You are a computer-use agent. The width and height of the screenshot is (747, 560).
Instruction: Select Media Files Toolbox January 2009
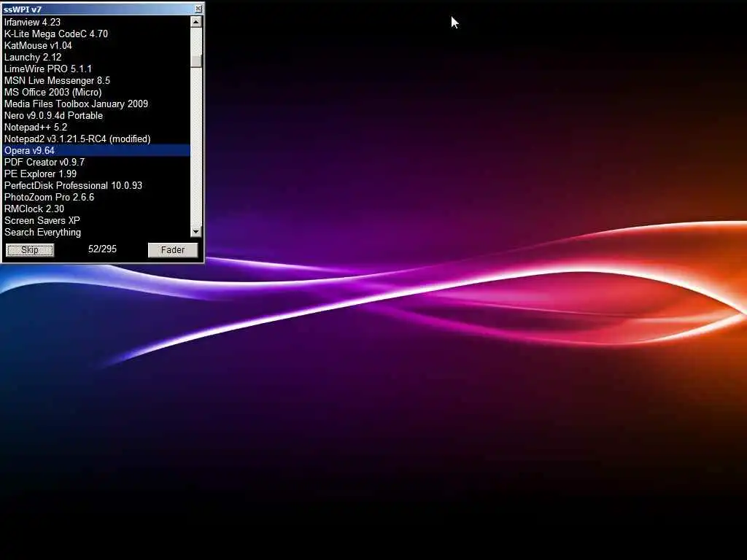coord(97,104)
